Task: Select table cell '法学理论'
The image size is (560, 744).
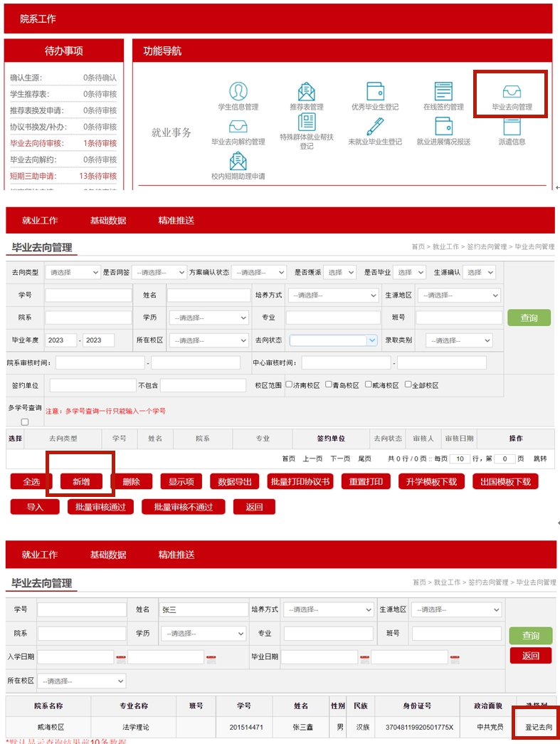Action: [x=136, y=727]
